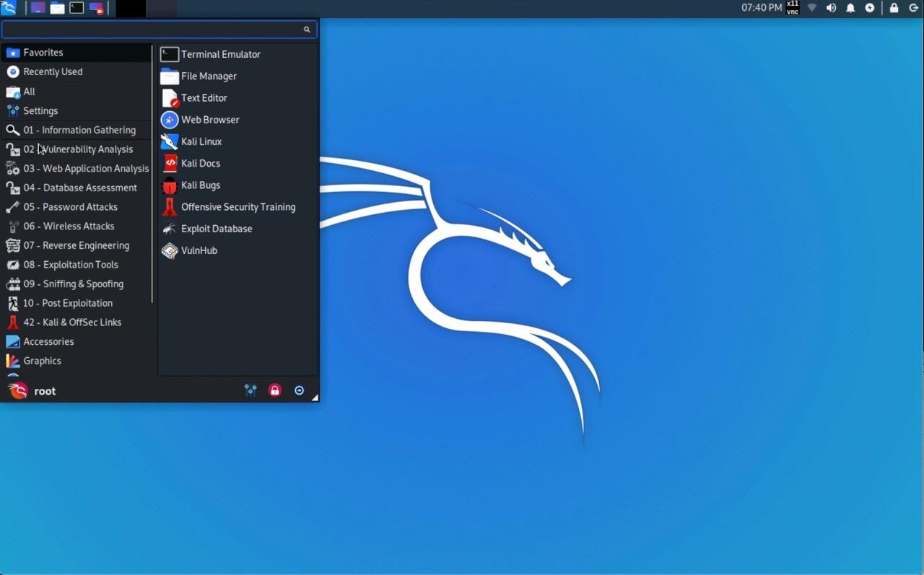Open the Kali Bugs shortcut
The width and height of the screenshot is (924, 575).
pyautogui.click(x=200, y=185)
